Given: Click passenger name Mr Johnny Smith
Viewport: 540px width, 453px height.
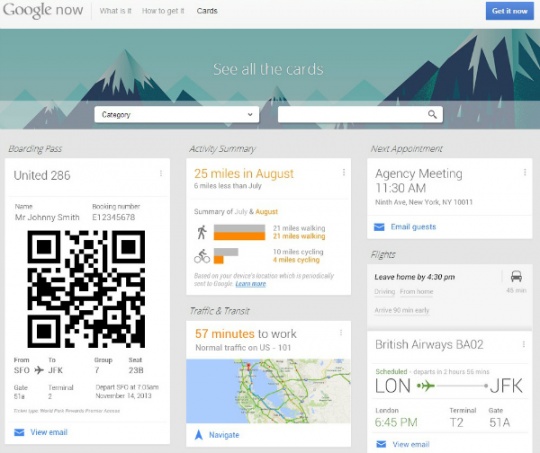Looking at the screenshot, I should point(47,217).
